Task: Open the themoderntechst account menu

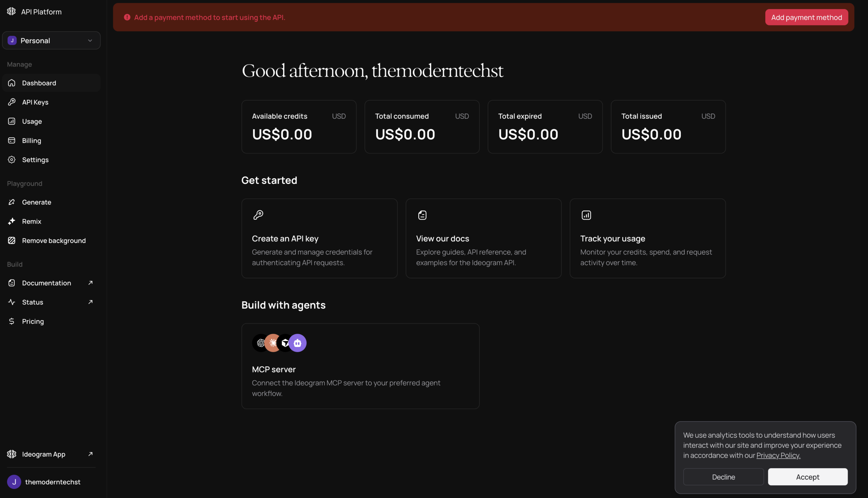Action: coord(51,482)
